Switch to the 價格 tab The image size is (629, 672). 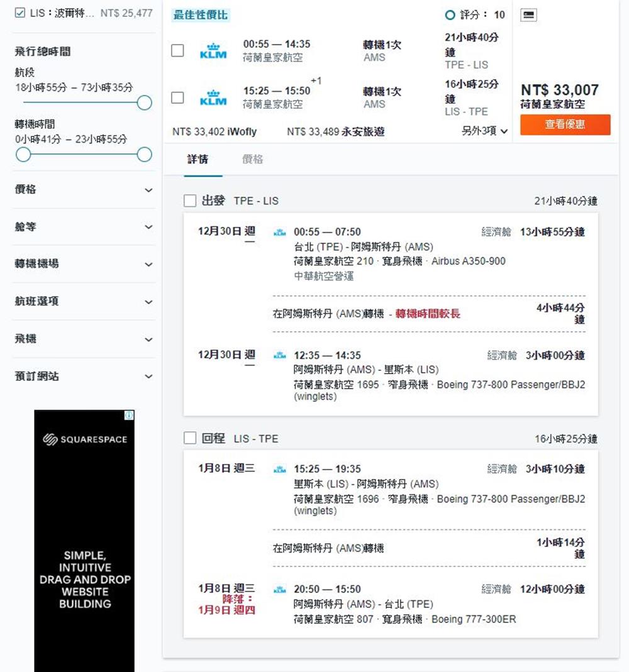pyautogui.click(x=252, y=160)
